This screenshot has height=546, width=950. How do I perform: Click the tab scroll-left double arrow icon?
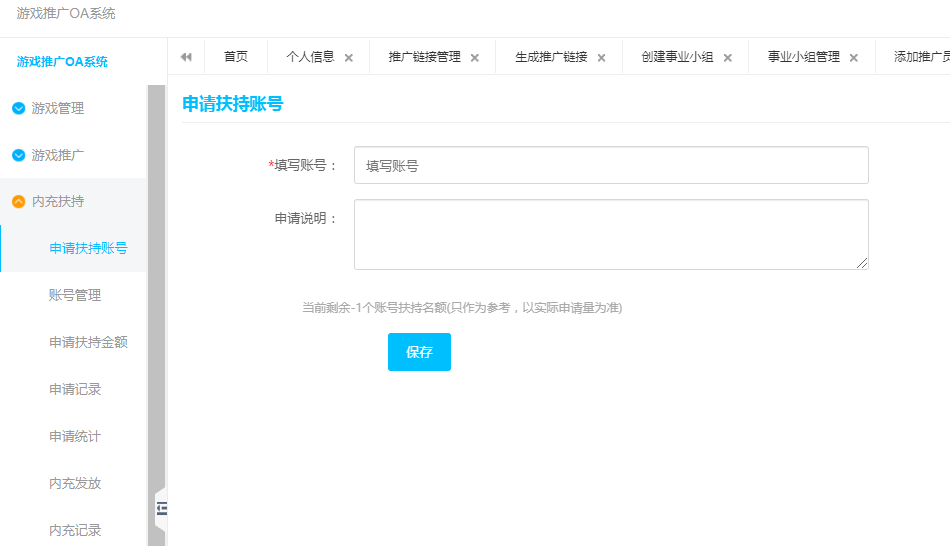click(186, 57)
